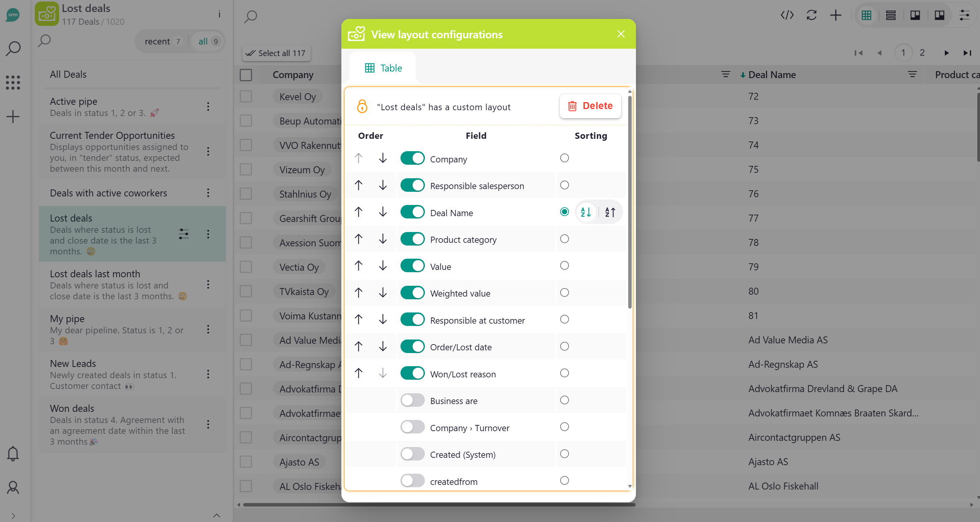
Task: Close the View layout configurations dialog
Action: pos(621,34)
